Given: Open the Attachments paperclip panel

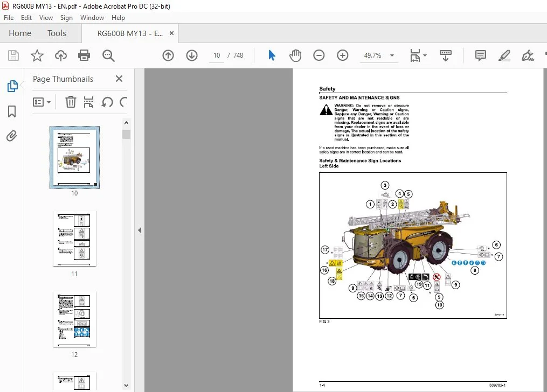Looking at the screenshot, I should point(12,136).
